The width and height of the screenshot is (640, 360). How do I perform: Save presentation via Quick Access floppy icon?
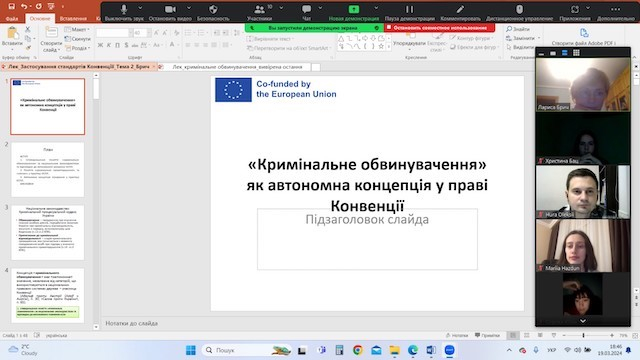11,6
